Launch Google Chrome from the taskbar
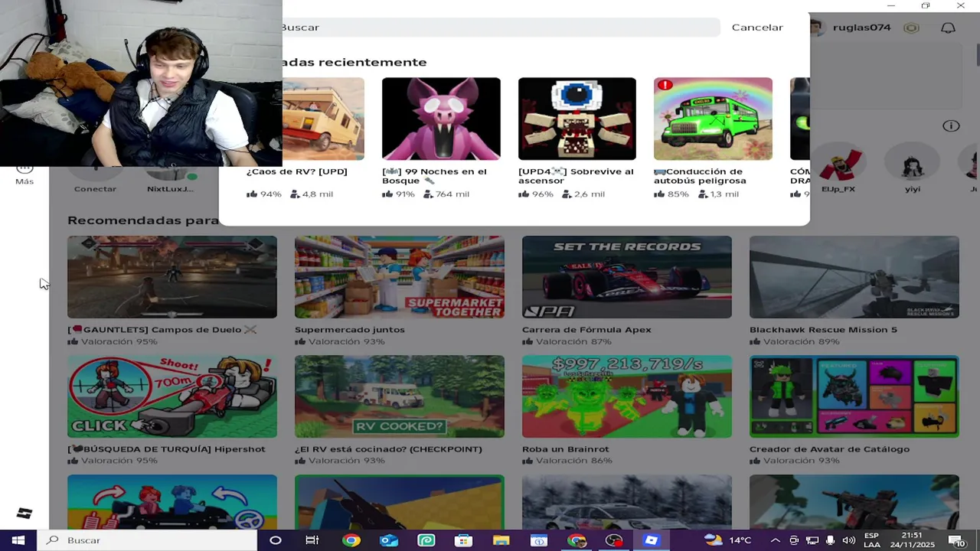 coord(351,540)
